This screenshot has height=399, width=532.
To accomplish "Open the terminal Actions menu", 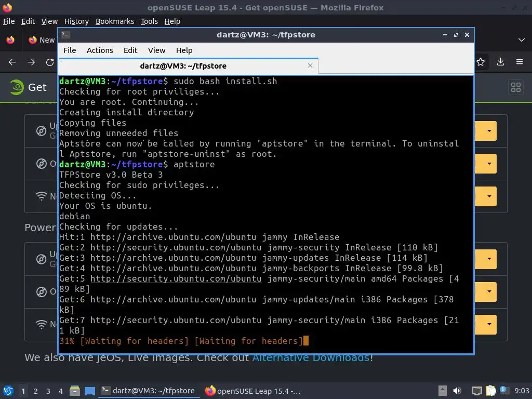I will (100, 50).
